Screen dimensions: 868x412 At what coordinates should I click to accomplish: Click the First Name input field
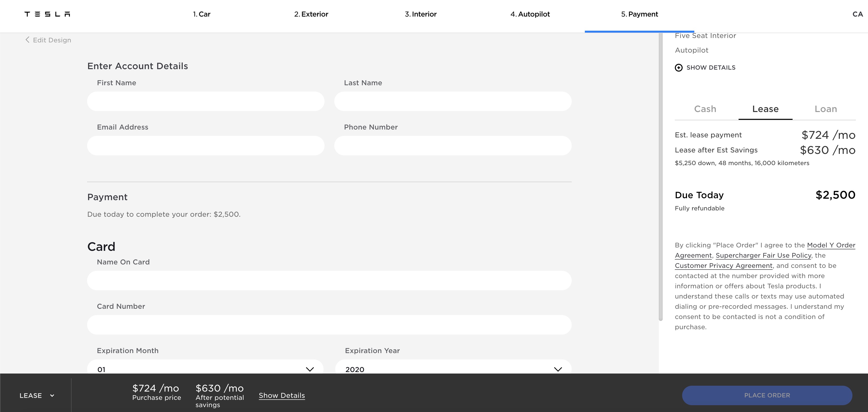coord(206,102)
